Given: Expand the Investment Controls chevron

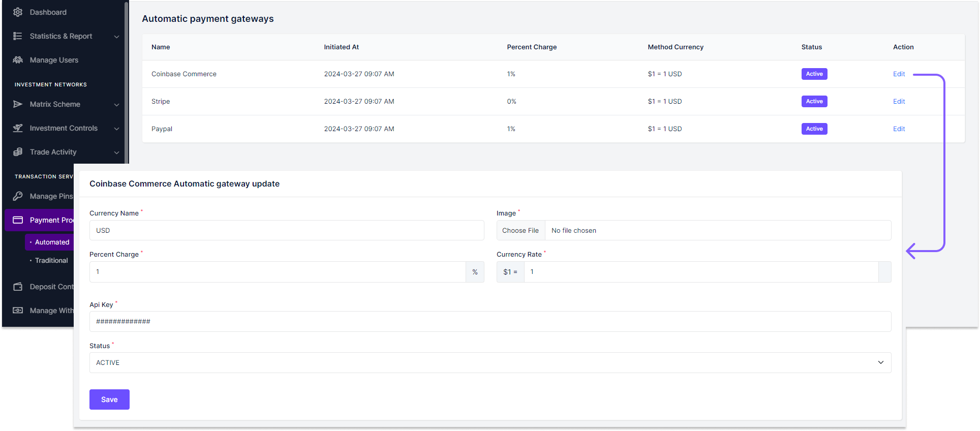Looking at the screenshot, I should pos(116,129).
